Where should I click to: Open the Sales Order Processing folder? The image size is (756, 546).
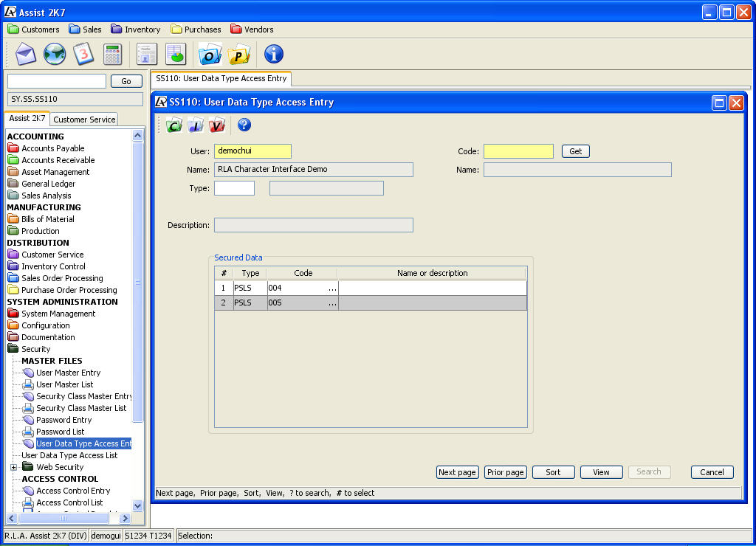coord(55,278)
